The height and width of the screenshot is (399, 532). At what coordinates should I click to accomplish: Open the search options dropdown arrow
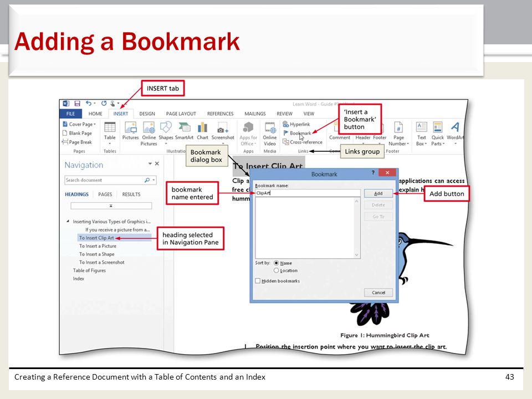tap(154, 180)
